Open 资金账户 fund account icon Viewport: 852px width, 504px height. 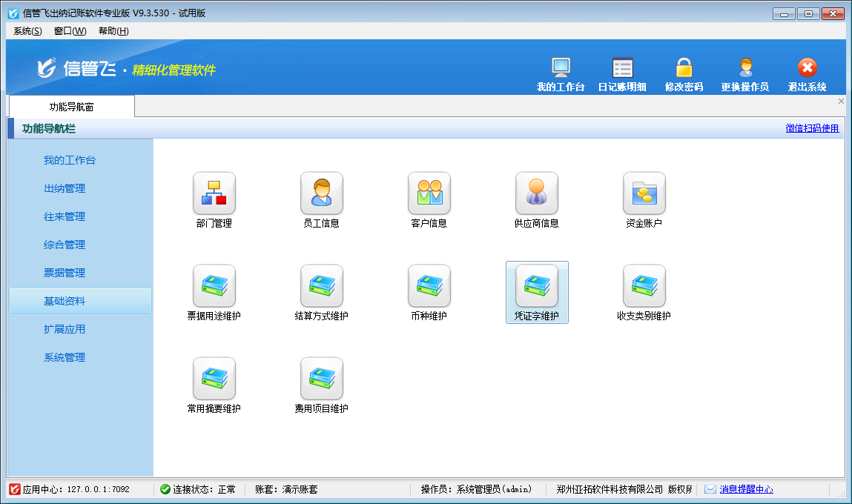(x=644, y=193)
